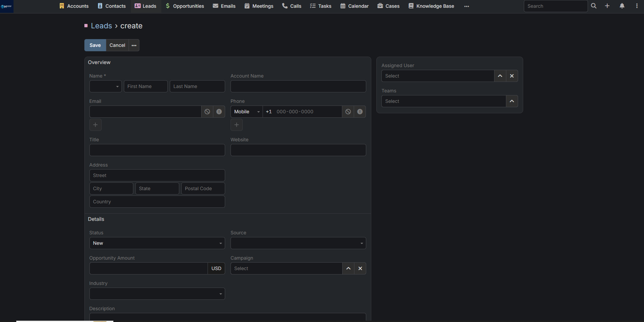
Task: Open notifications bell icon
Action: click(622, 6)
